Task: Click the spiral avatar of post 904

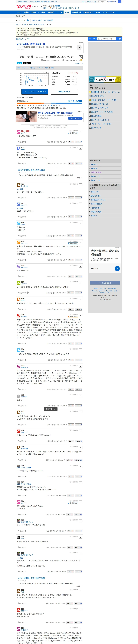Action: point(18,538)
